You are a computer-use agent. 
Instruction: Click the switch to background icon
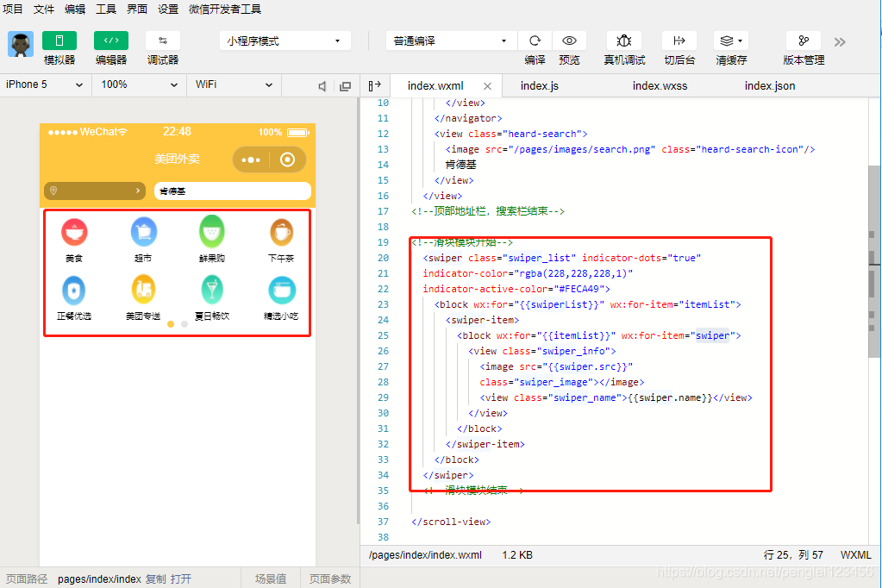tap(679, 41)
